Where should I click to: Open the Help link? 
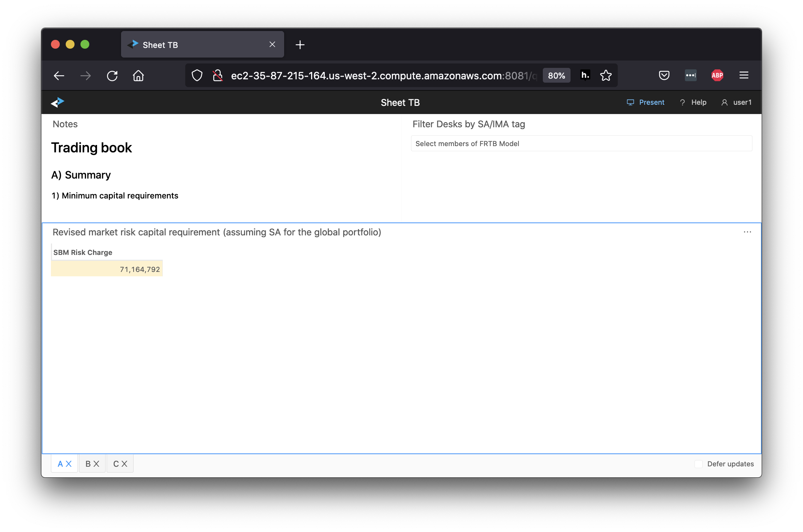click(693, 102)
